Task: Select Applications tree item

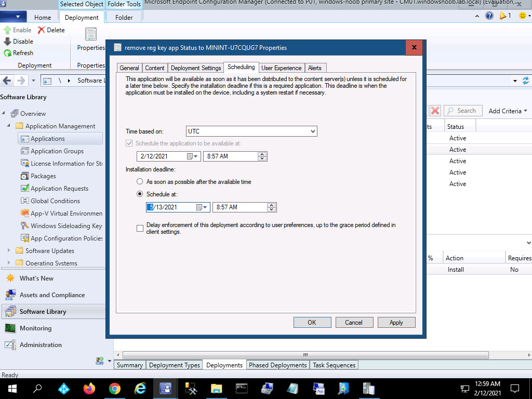Action: point(60,138)
